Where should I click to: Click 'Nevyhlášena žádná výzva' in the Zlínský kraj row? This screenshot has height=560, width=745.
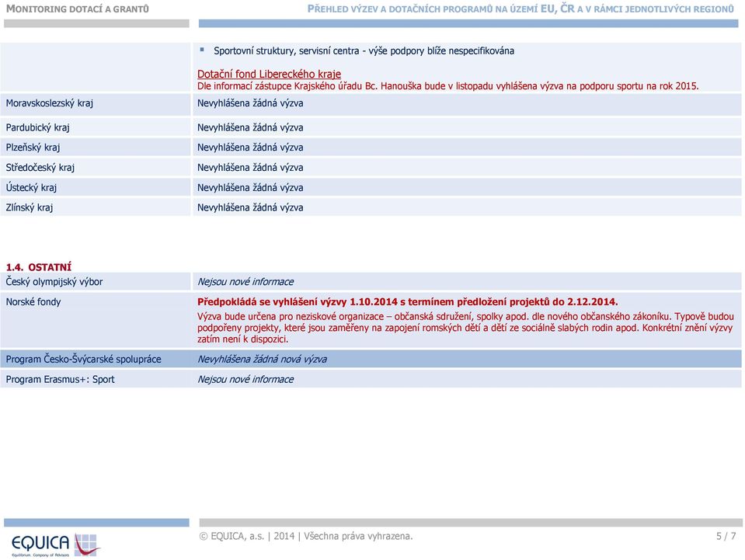tap(250, 207)
